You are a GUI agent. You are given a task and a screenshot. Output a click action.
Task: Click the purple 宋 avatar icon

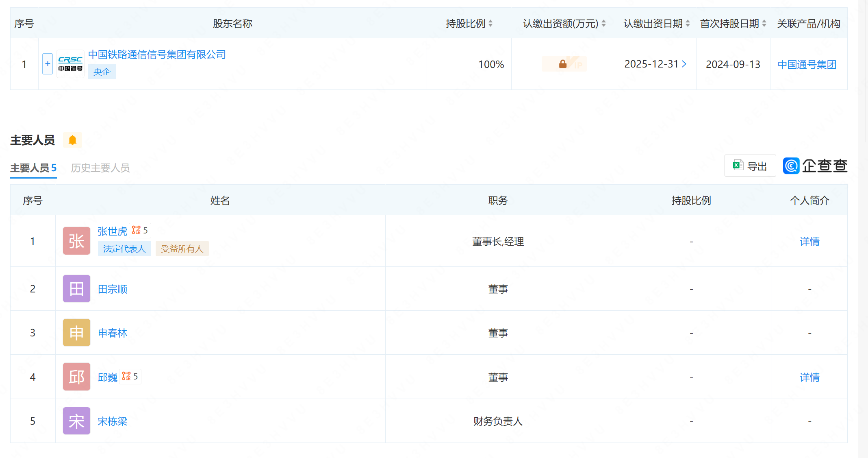point(76,421)
